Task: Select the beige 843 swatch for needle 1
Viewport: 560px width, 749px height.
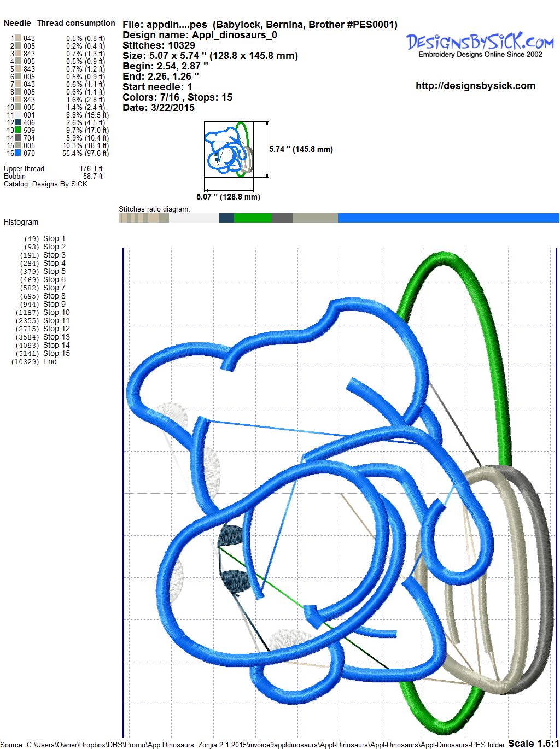Action: pos(18,38)
